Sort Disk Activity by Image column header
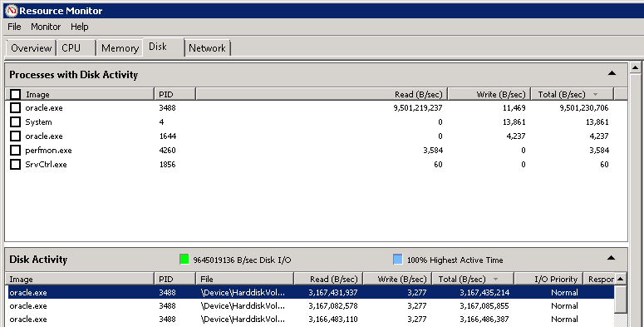 pyautogui.click(x=80, y=279)
